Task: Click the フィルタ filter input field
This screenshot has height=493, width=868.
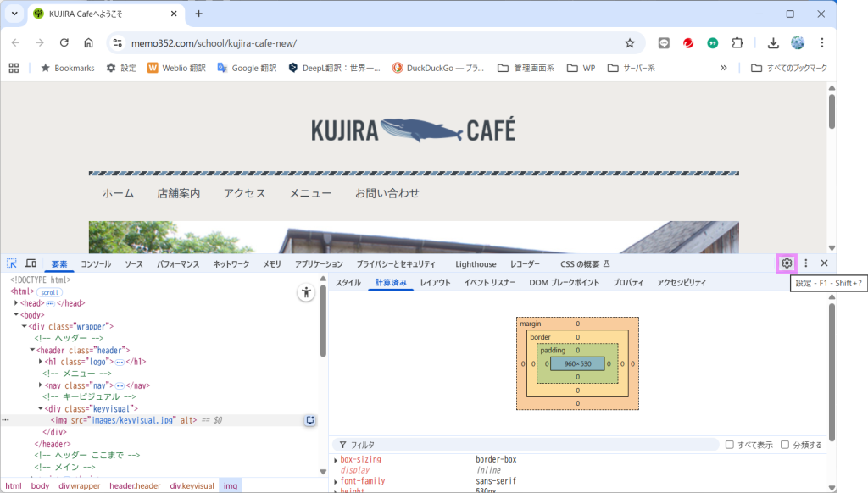Action: point(526,445)
